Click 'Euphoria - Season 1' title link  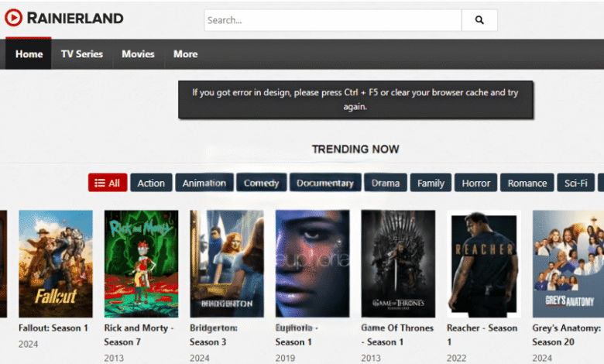point(297,335)
